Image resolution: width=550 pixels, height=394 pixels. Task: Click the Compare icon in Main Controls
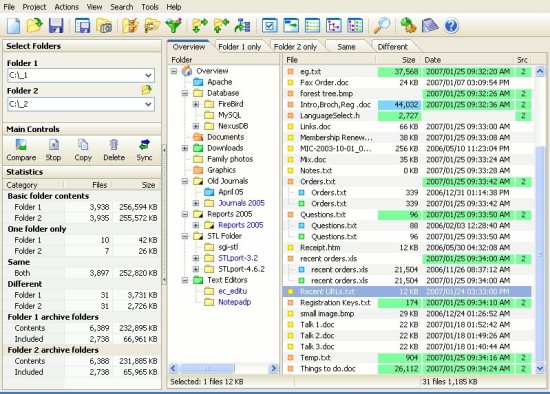point(21,145)
